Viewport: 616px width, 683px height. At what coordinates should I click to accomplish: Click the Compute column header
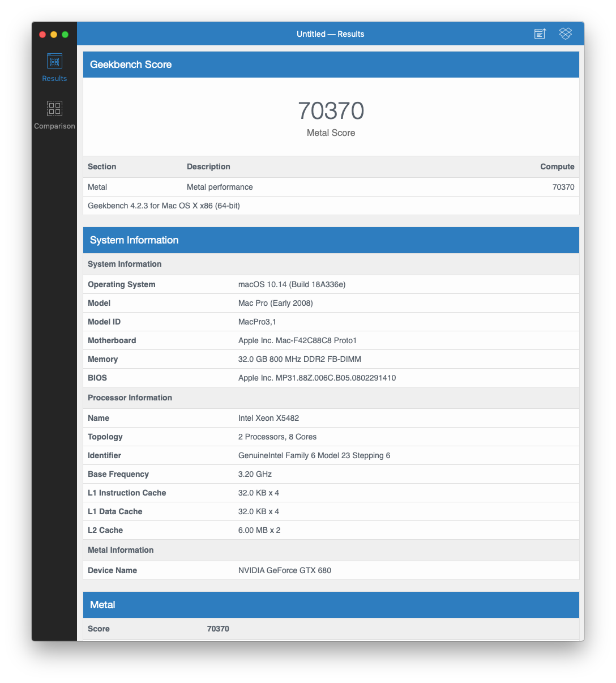click(x=557, y=167)
